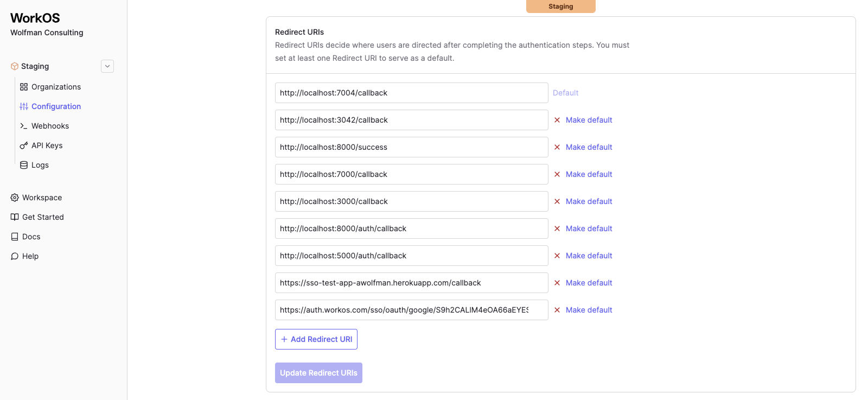Make localhost:5000/auth/callback the default
The height and width of the screenshot is (400, 868).
coord(589,256)
